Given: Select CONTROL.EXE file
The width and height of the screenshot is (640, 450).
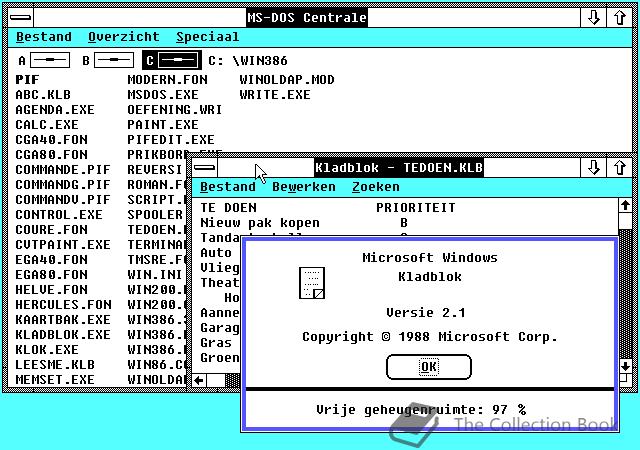Looking at the screenshot, I should click(x=59, y=215).
